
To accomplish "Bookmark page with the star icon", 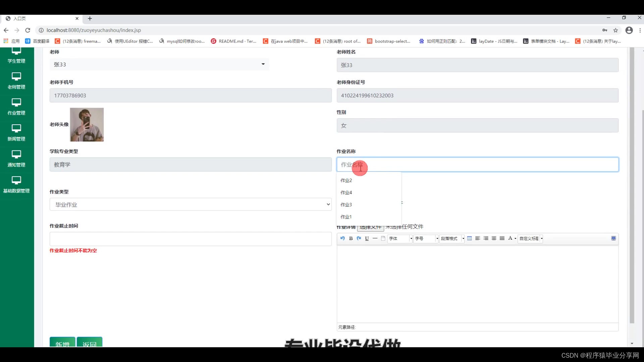I will click(x=615, y=30).
